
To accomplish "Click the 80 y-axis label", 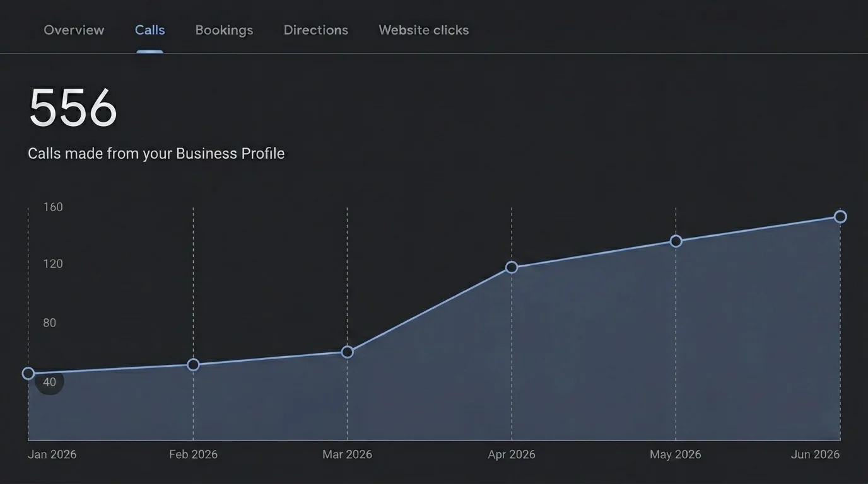I will click(49, 323).
